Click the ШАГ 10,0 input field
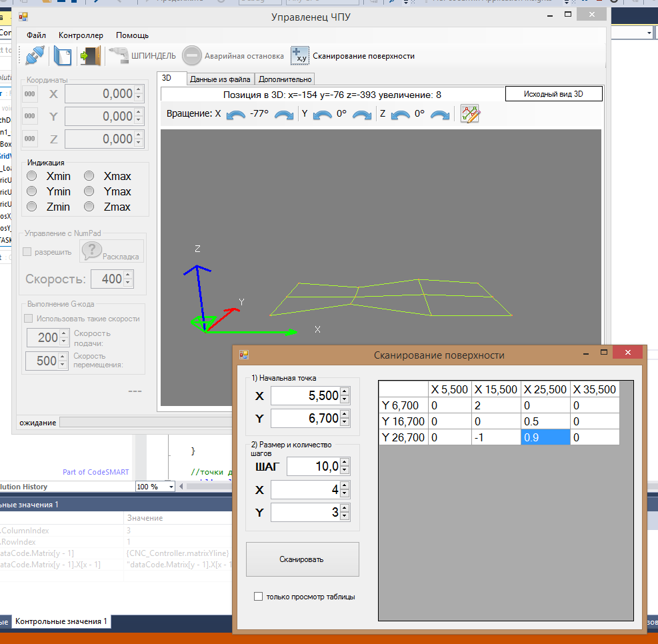 tap(314, 466)
